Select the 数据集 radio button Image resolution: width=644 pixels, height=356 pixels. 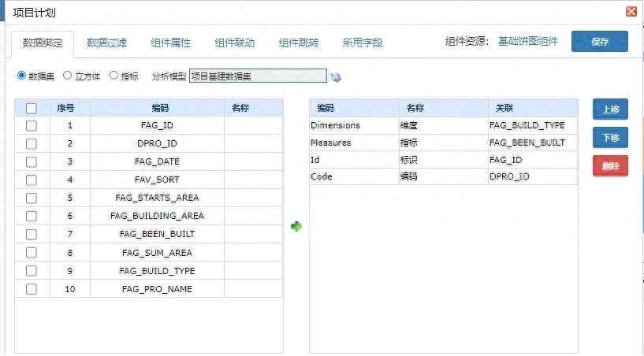[21, 76]
